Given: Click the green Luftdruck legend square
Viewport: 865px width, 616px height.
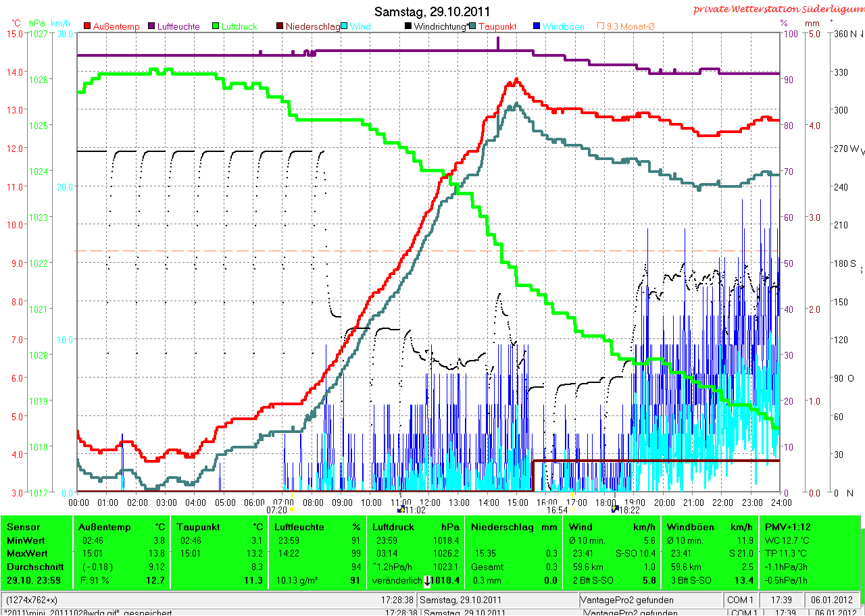Looking at the screenshot, I should tap(216, 26).
